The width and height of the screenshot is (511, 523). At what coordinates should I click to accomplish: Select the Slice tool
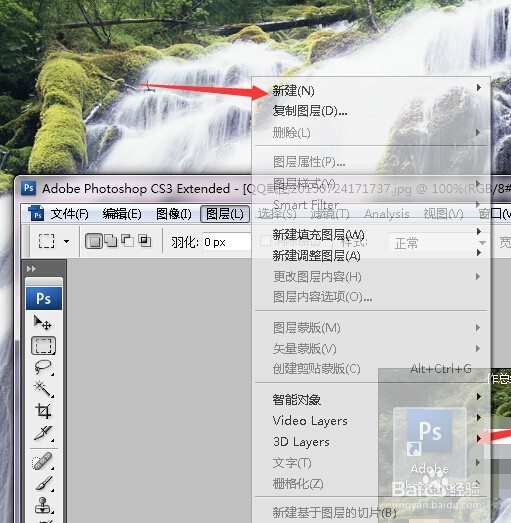click(x=43, y=433)
